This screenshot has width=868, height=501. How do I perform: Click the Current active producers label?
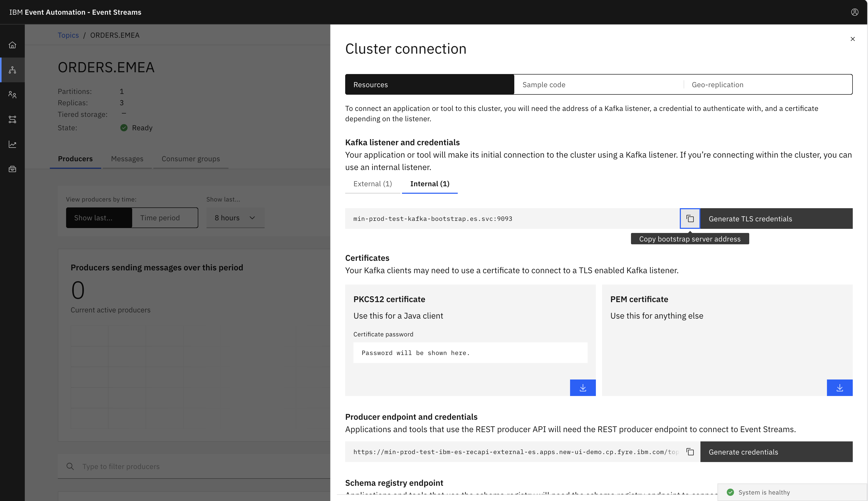111,310
